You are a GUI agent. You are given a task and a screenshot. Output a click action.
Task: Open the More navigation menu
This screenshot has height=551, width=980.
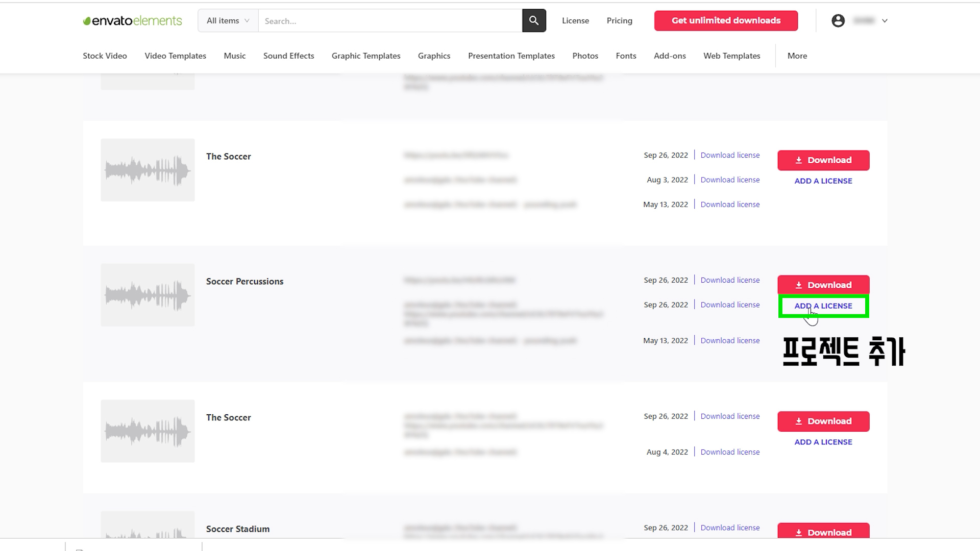pos(797,56)
